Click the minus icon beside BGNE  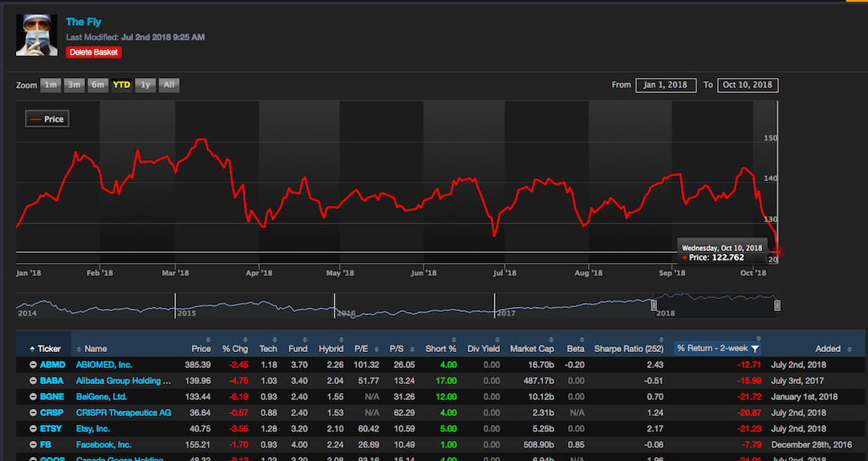33,397
